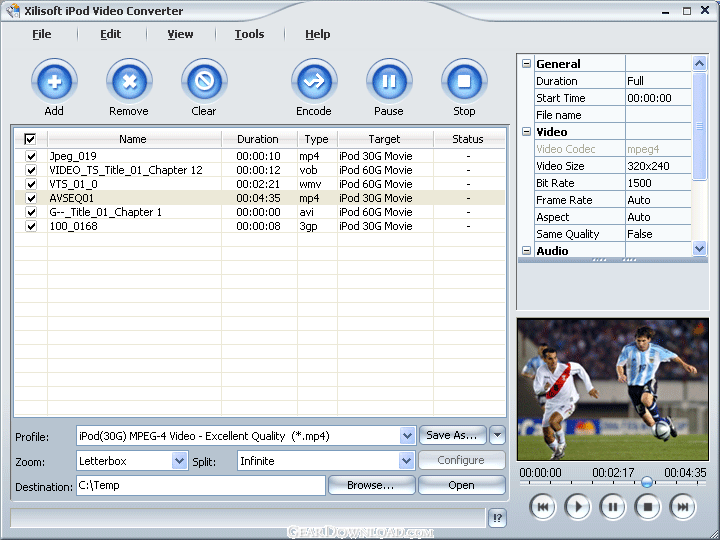720x540 pixels.
Task: Play the preview video
Action: 578,507
